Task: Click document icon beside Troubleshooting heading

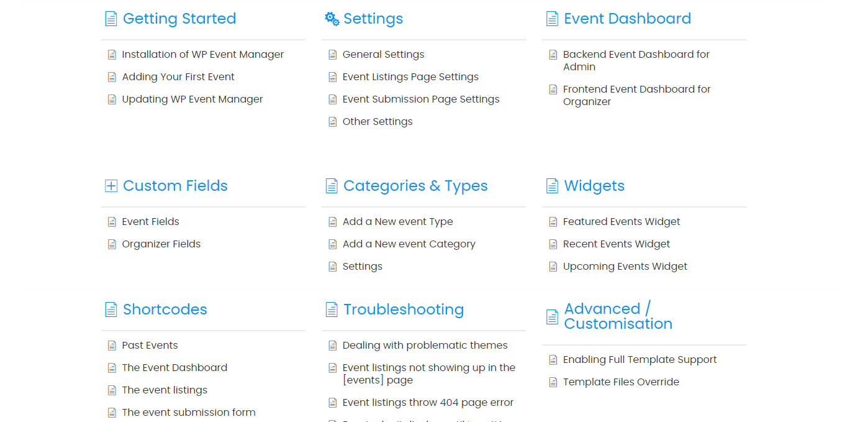Action: (x=332, y=310)
